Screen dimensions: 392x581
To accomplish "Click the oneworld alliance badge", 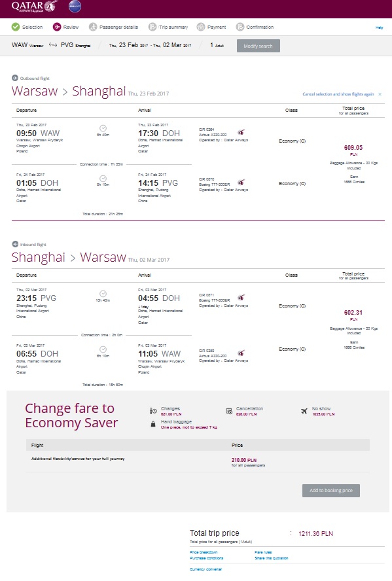I will [x=75, y=7].
